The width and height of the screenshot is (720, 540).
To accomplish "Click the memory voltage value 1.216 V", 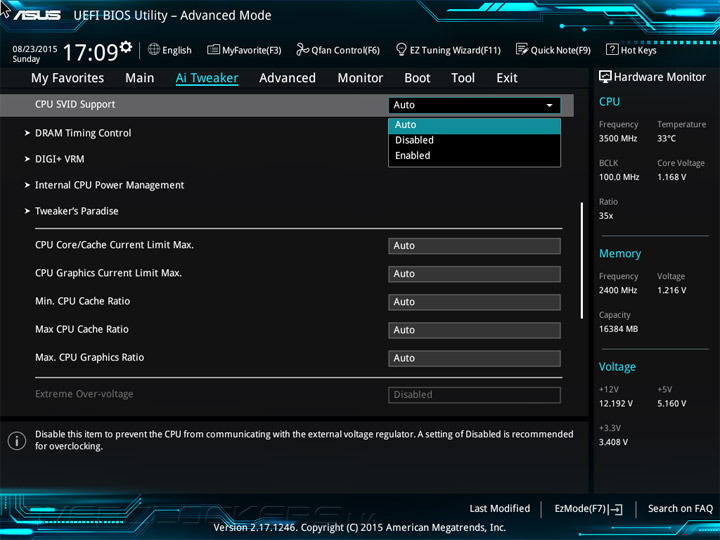I will 672,290.
